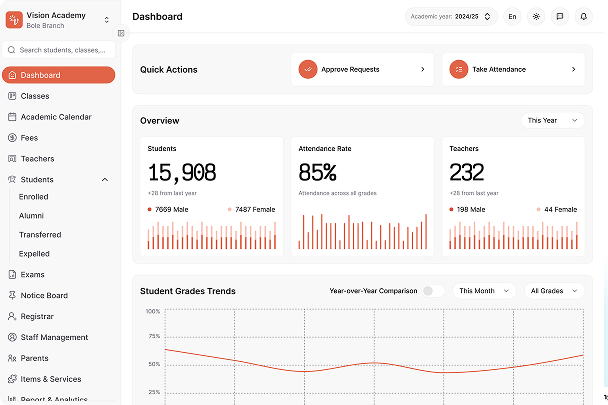Click the search students input field
Viewport: 608px width, 405px height.
[x=59, y=50]
